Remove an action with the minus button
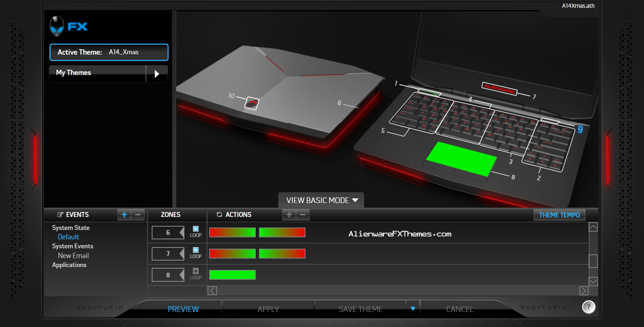This screenshot has height=327, width=644. tap(303, 214)
